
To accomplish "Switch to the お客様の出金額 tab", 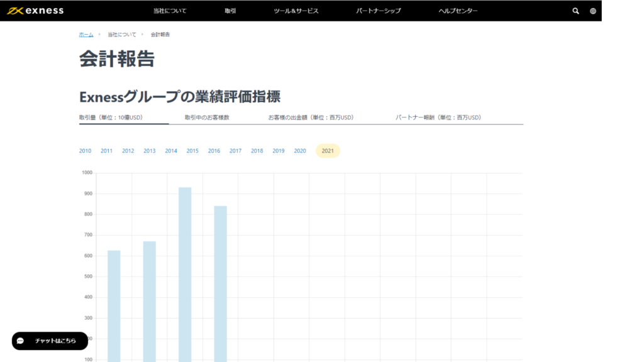I will click(310, 117).
